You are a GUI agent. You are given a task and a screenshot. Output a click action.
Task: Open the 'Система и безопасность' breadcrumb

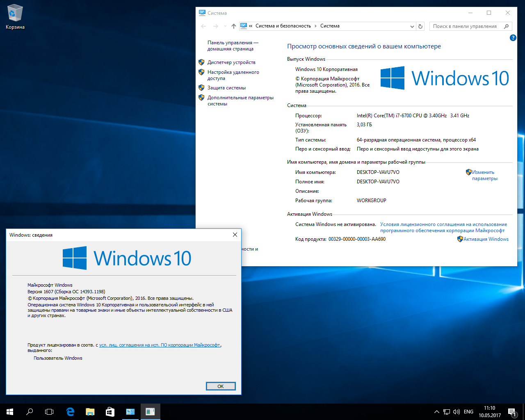(x=283, y=26)
